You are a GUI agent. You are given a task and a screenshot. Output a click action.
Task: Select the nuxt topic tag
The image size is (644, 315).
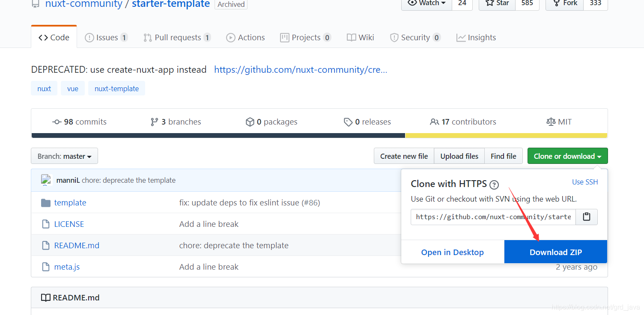pyautogui.click(x=44, y=89)
